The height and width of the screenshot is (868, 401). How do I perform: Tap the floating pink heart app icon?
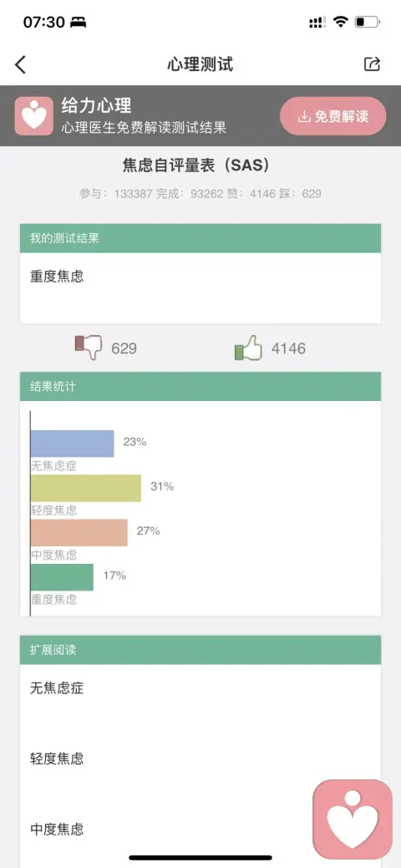353,820
